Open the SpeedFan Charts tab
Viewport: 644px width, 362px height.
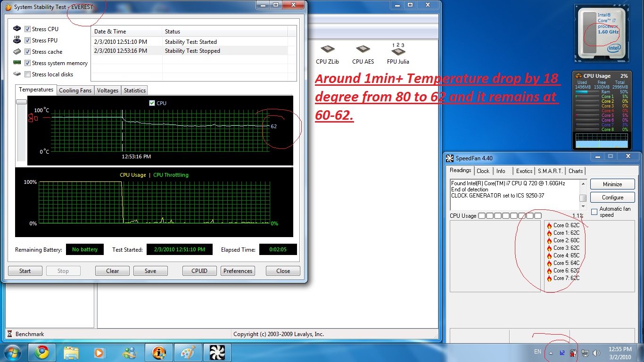576,171
